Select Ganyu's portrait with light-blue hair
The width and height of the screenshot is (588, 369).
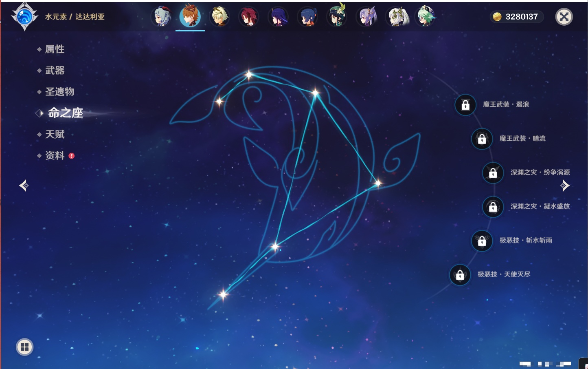coord(162,17)
